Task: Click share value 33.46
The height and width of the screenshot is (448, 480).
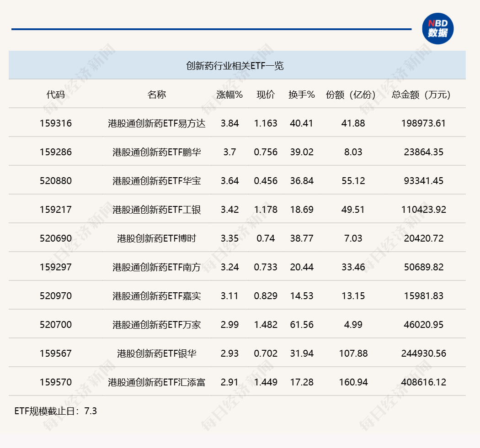Action: (353, 267)
